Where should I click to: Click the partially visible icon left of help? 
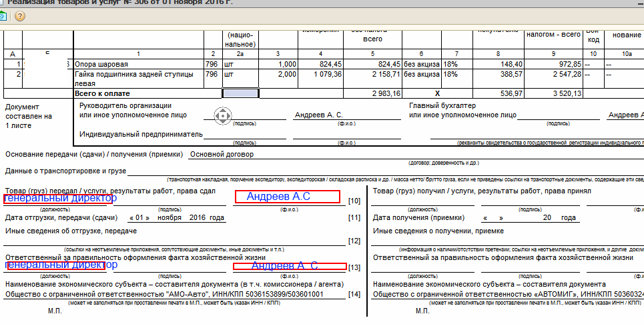point(3,16)
